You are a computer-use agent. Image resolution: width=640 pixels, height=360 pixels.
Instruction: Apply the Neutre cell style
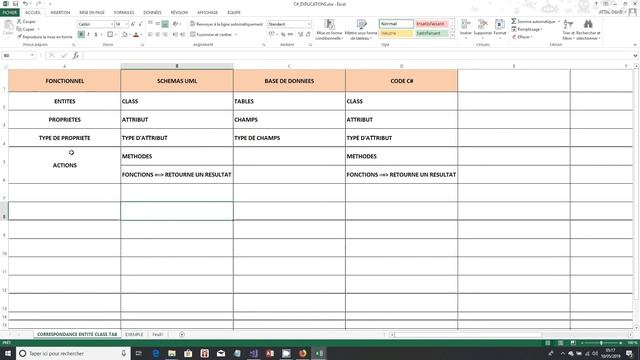click(x=396, y=33)
